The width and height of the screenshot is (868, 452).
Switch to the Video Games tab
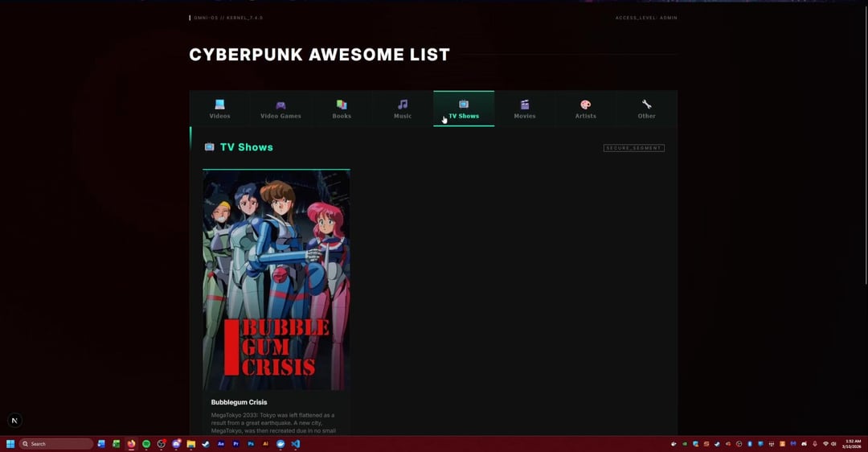[x=280, y=109]
